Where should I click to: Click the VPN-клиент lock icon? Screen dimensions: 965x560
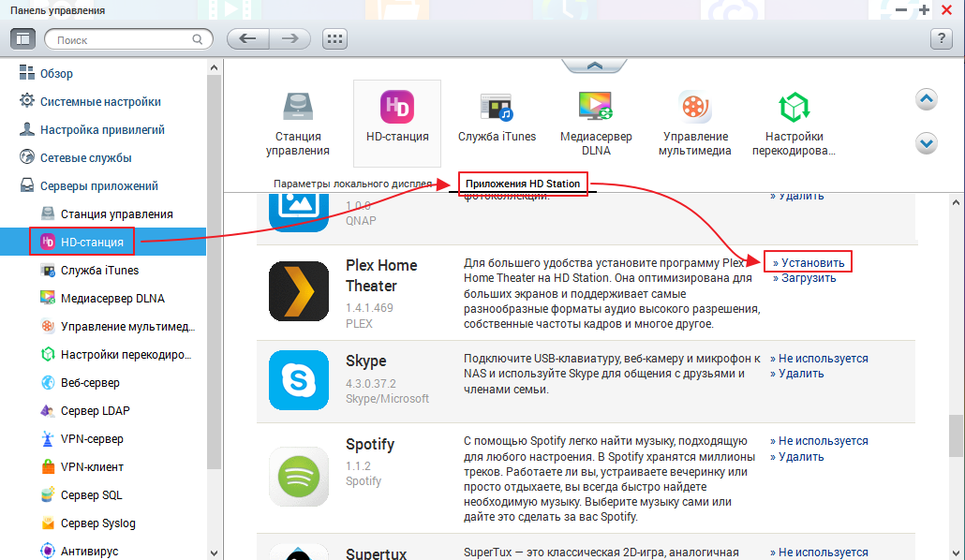[x=48, y=466]
